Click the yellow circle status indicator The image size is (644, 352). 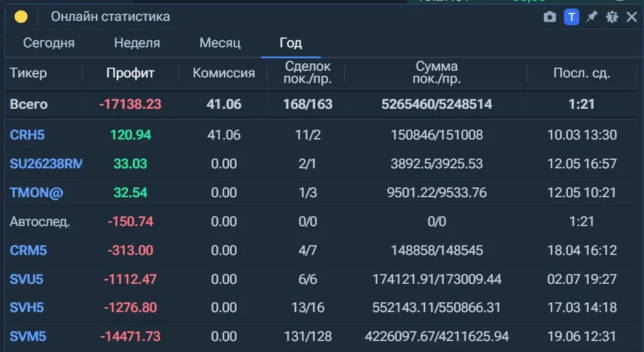coord(21,17)
